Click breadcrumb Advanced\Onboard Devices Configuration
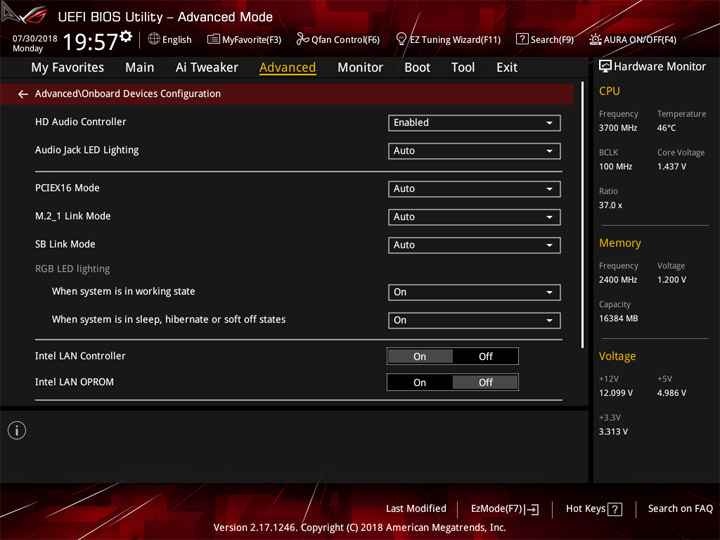The image size is (720, 540). (128, 94)
